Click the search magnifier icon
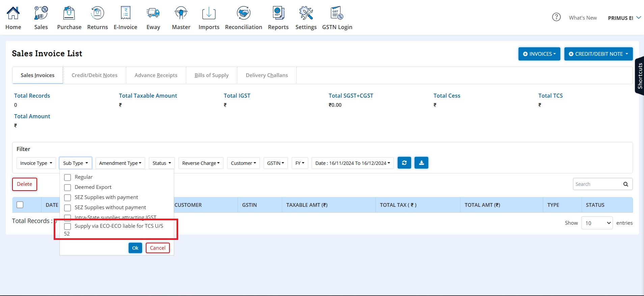644x296 pixels. (625, 184)
